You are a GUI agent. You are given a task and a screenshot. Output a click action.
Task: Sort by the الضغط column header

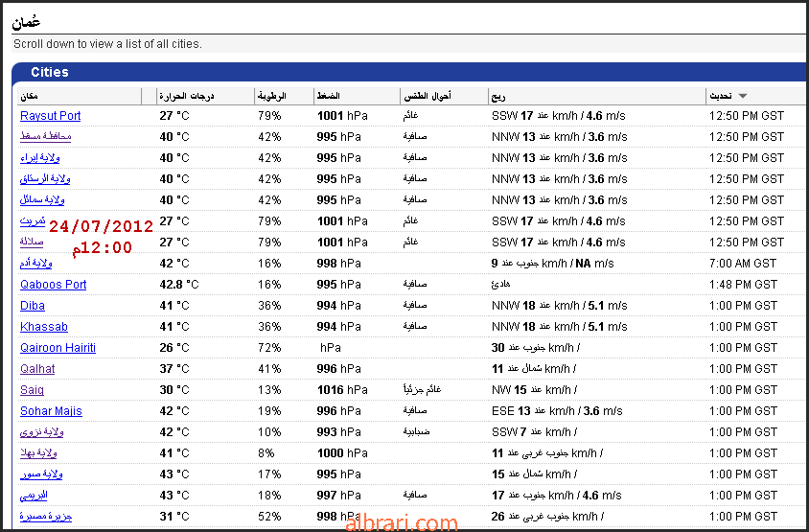[x=328, y=96]
